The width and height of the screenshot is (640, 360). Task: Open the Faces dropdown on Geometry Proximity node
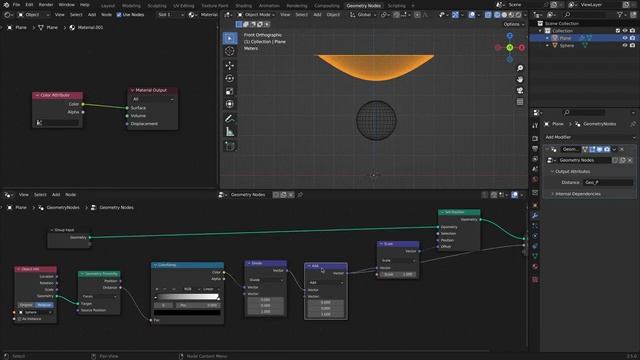(x=99, y=296)
